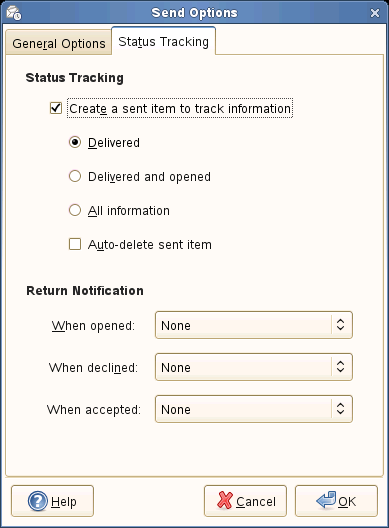
Task: Click the red X Cancel icon
Action: click(225, 500)
